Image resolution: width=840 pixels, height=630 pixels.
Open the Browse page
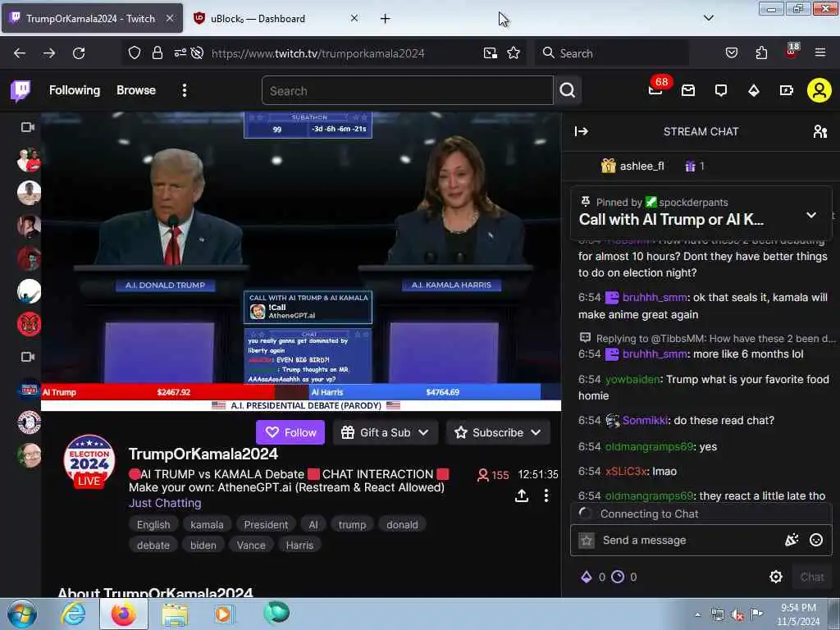click(136, 90)
